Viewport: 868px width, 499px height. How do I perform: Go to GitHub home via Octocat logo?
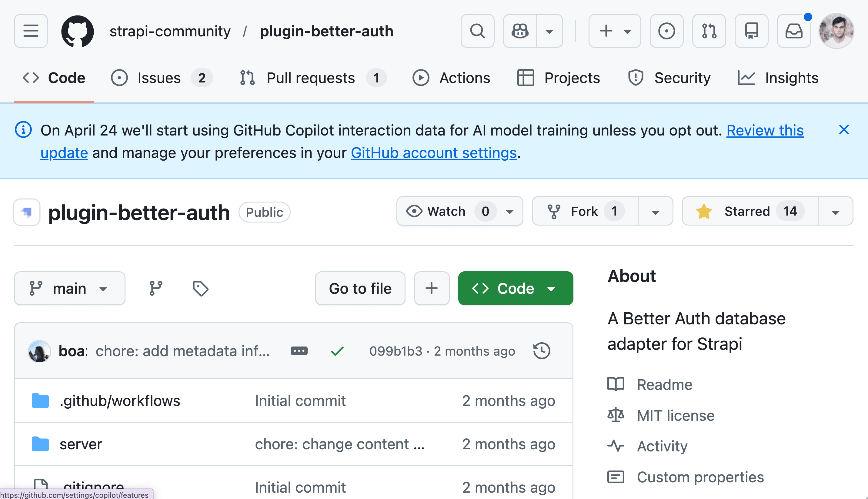pyautogui.click(x=77, y=31)
